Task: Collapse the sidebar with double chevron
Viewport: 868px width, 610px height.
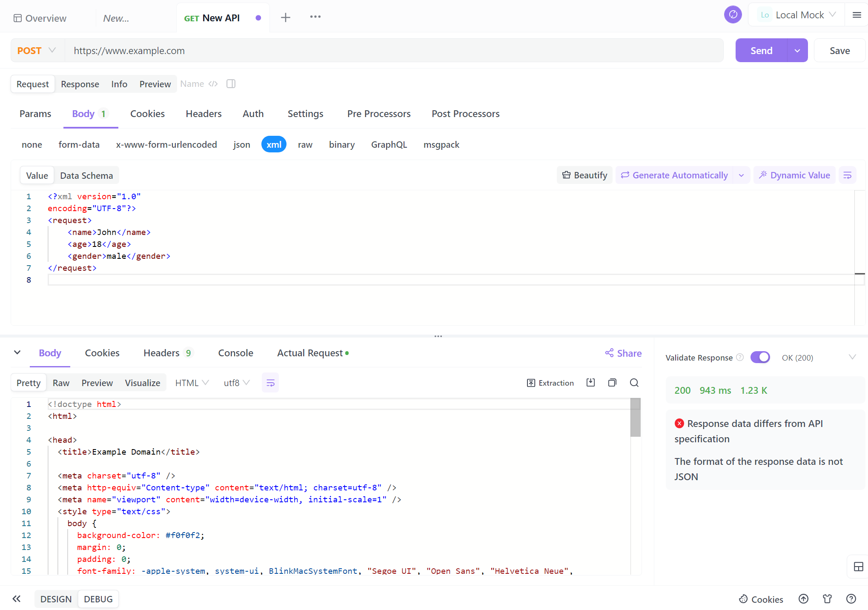Action: pos(17,599)
